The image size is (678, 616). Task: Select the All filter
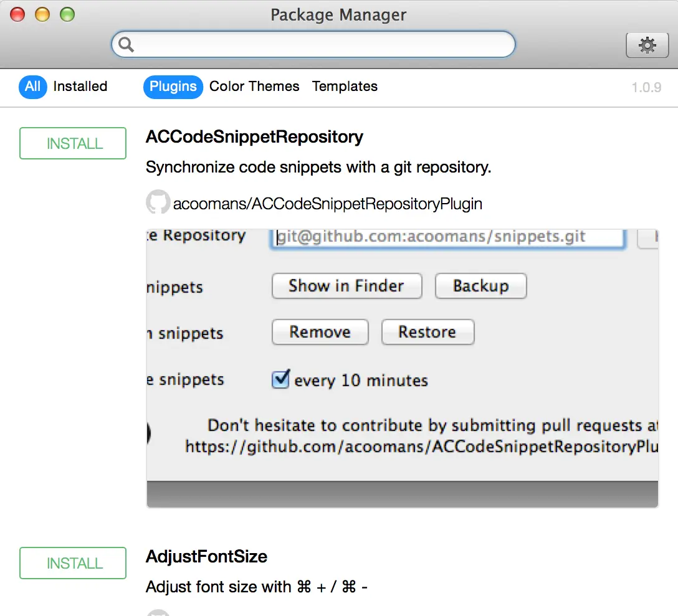tap(33, 87)
